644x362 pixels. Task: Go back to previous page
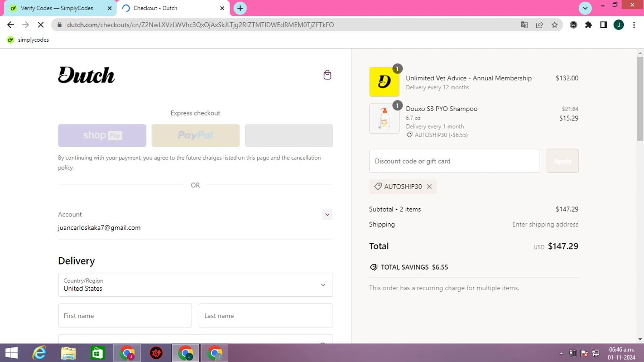[x=11, y=25]
